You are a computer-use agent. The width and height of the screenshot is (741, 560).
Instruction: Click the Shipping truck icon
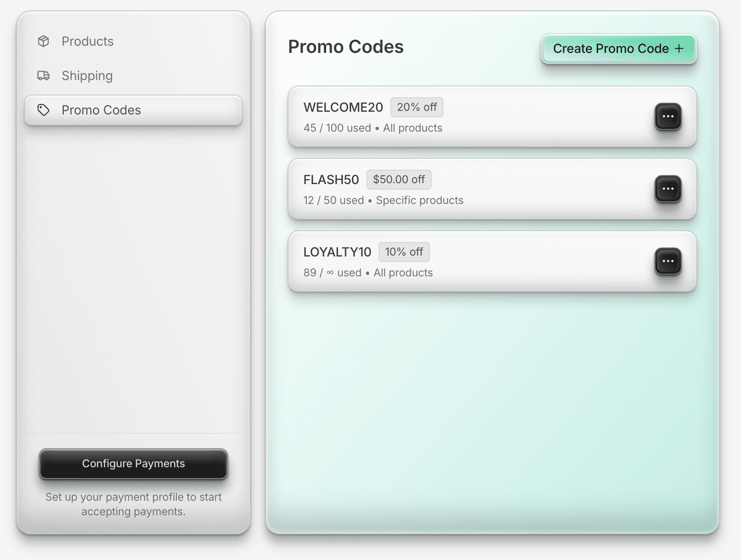pos(43,76)
